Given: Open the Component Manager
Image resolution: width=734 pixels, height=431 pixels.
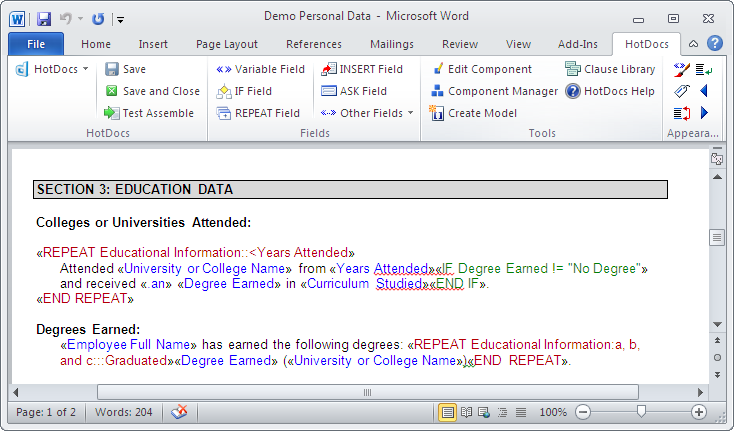Looking at the screenshot, I should pyautogui.click(x=494, y=91).
